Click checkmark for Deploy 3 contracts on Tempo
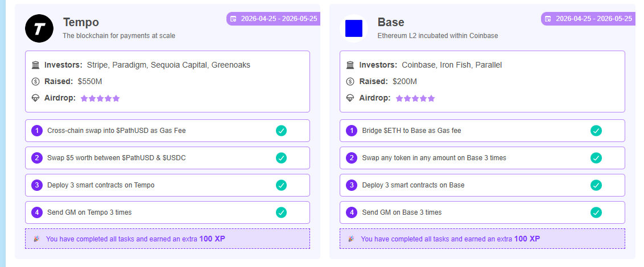 [282, 185]
